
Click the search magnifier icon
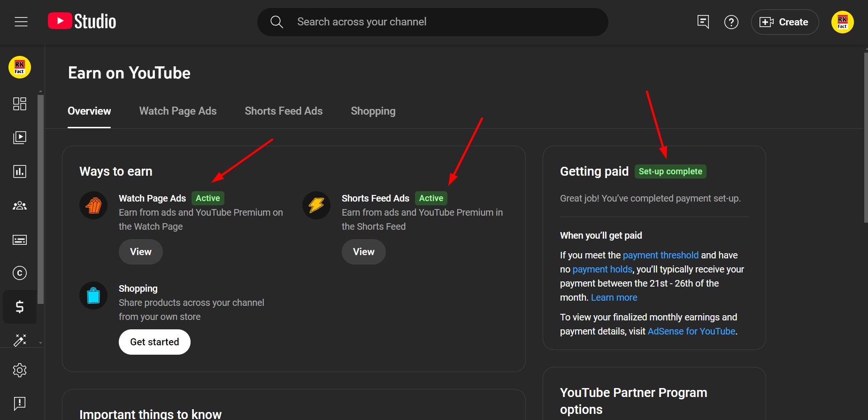coord(277,22)
